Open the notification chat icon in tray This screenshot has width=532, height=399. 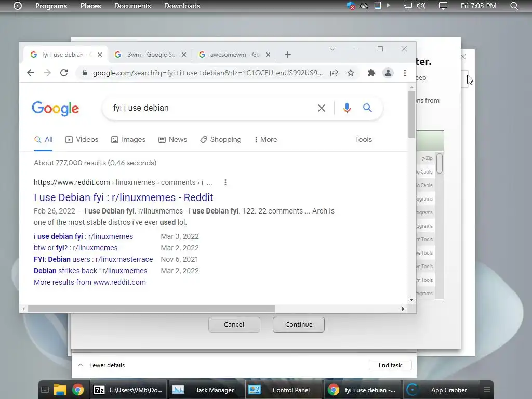point(443,6)
